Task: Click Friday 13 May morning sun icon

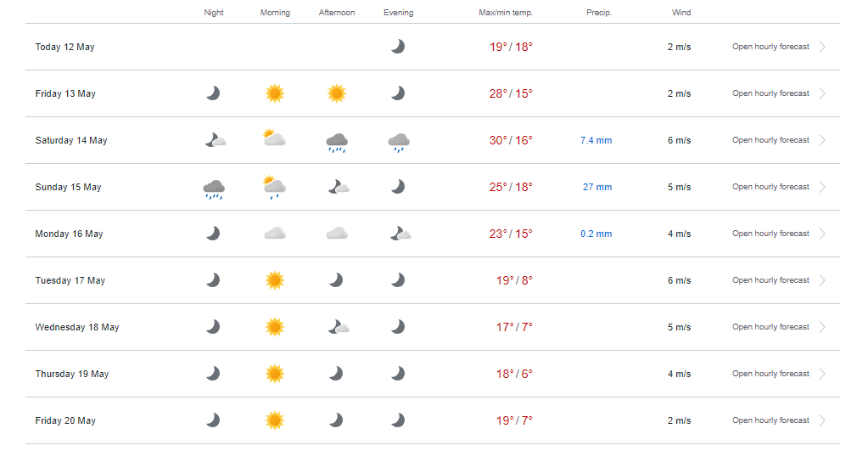Action: [x=275, y=93]
